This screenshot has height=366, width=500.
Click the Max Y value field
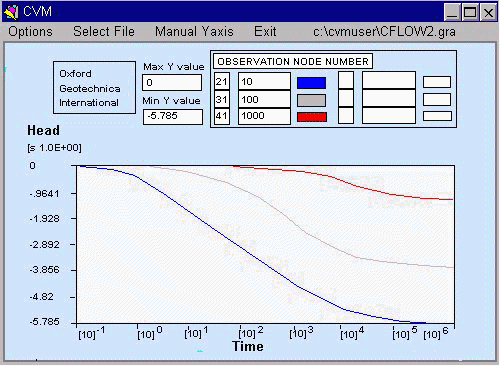[172, 82]
